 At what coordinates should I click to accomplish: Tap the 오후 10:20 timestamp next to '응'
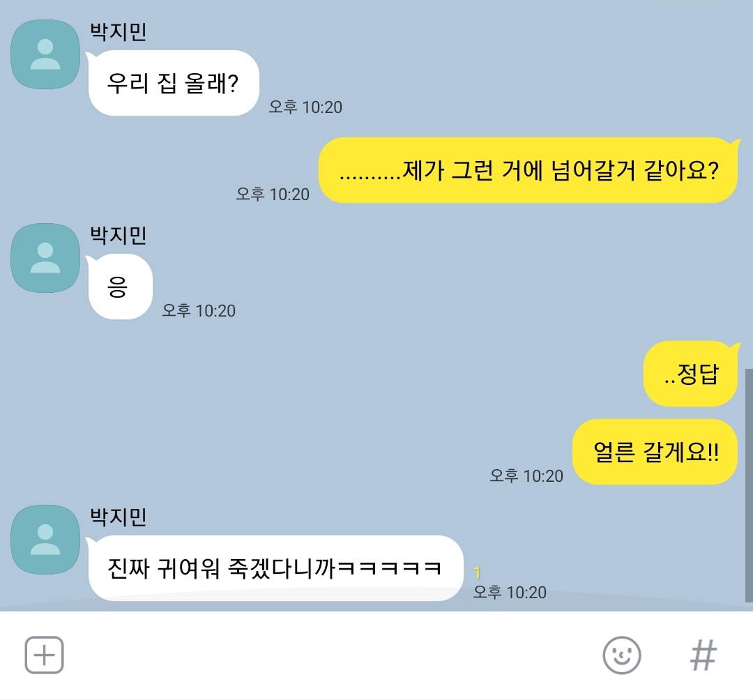pyautogui.click(x=199, y=311)
